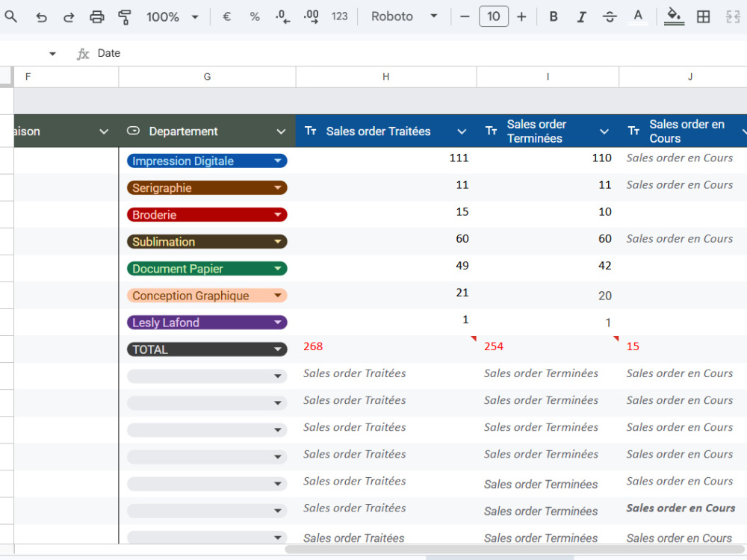This screenshot has width=747, height=560.
Task: Open the Conception Graphique dropdown chip
Action: tap(207, 295)
